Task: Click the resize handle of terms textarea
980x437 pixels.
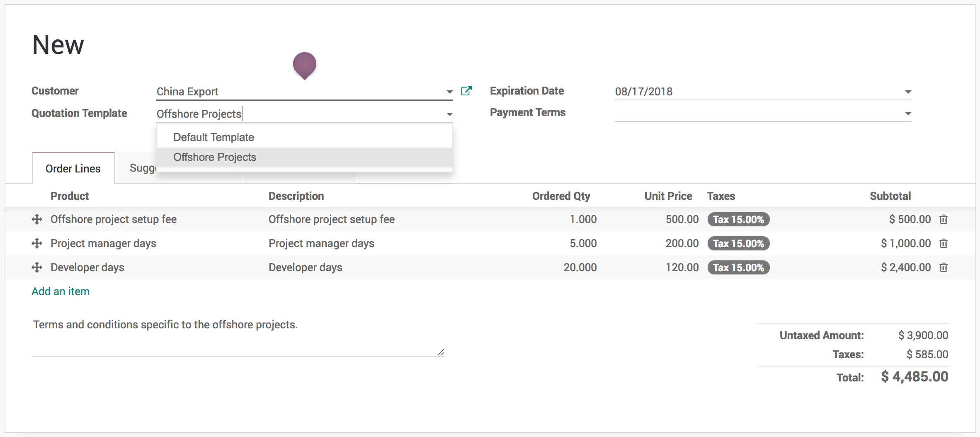Action: pyautogui.click(x=441, y=352)
